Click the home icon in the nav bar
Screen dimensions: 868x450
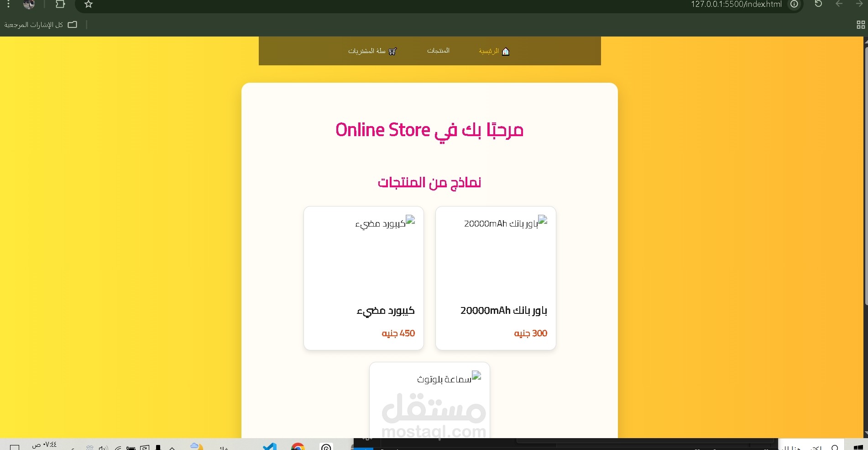coord(506,51)
